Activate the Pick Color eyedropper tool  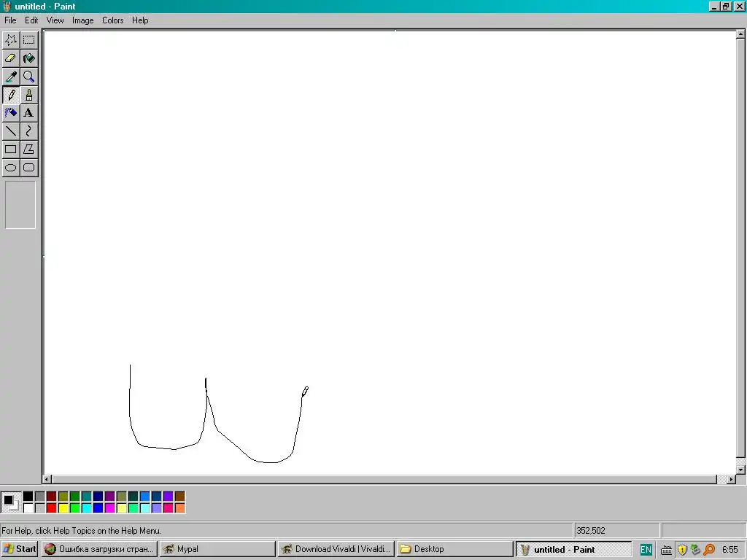(11, 77)
